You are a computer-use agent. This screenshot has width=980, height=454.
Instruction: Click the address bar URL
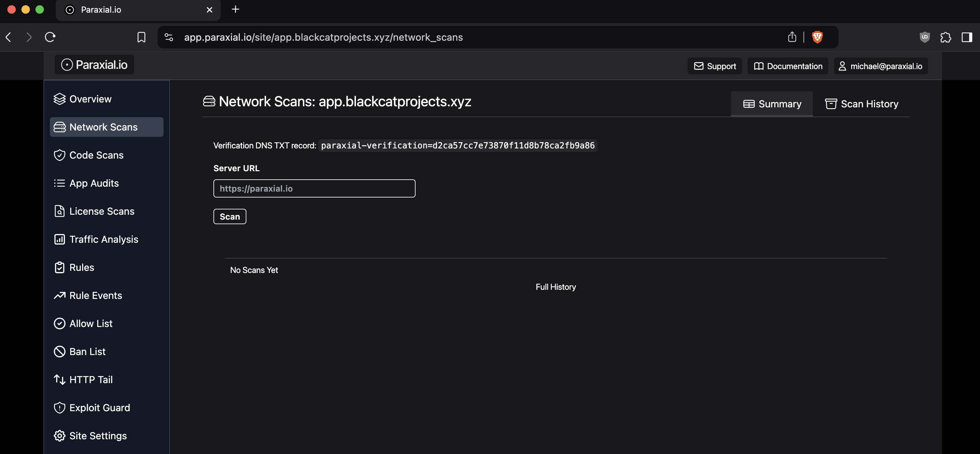point(323,37)
